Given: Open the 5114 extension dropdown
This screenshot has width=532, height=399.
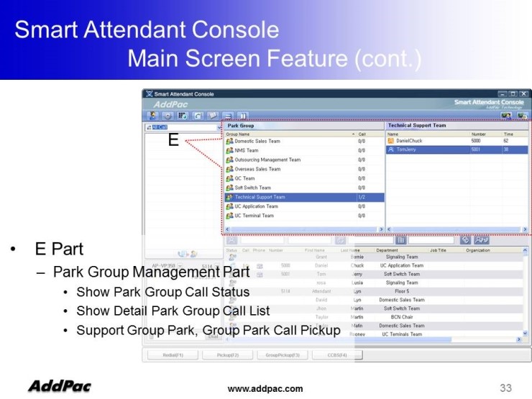Looking at the screenshot, I should click(217, 266).
